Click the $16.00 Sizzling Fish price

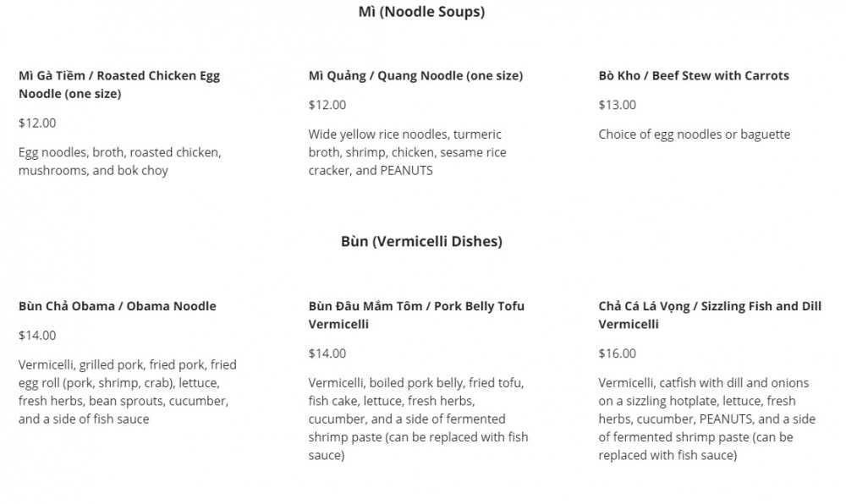(617, 353)
